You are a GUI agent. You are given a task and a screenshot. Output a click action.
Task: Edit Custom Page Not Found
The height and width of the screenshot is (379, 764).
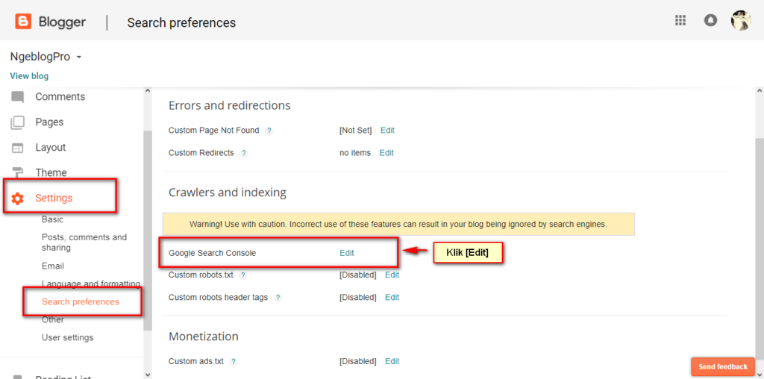(387, 131)
